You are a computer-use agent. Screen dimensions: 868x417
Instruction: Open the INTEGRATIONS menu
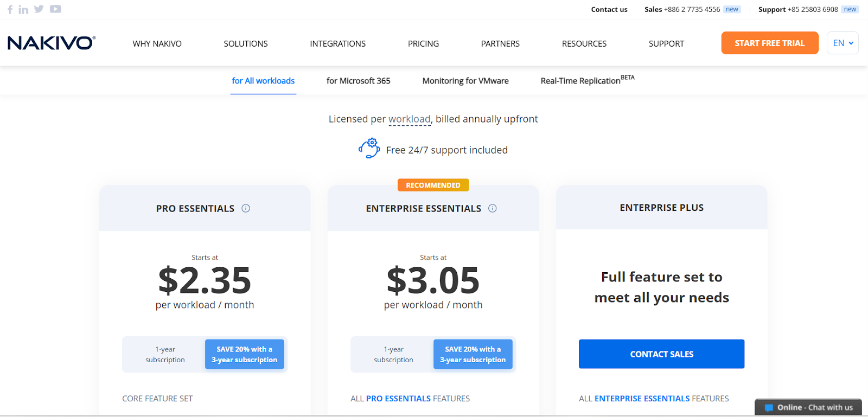point(338,43)
